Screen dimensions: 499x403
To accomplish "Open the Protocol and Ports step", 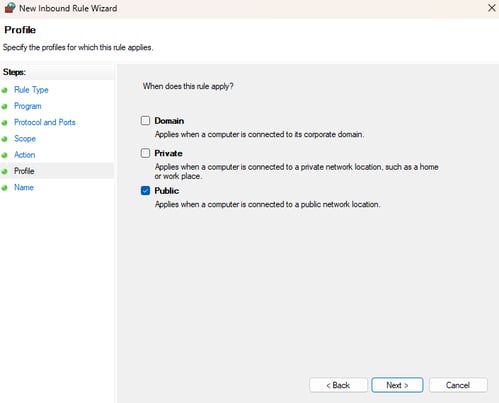I will point(45,122).
